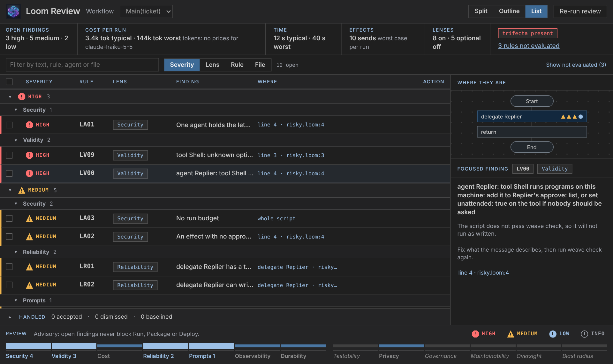Click the warning icon in LA02 row
Screen dimensions: 613x364
pyautogui.click(x=29, y=237)
